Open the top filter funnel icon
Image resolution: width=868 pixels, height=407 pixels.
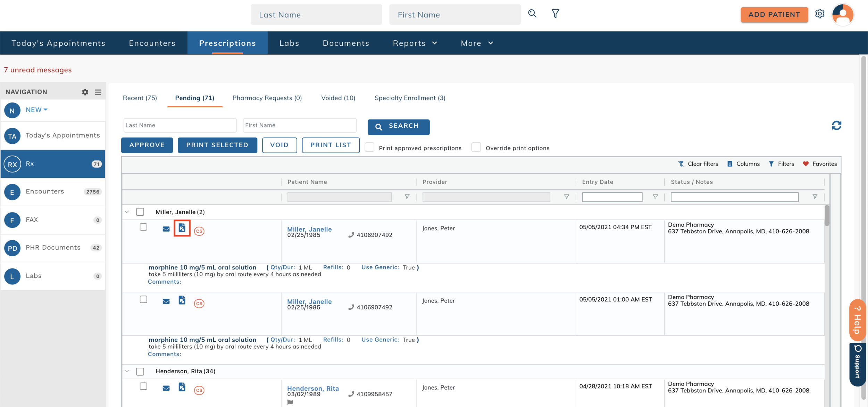point(555,14)
